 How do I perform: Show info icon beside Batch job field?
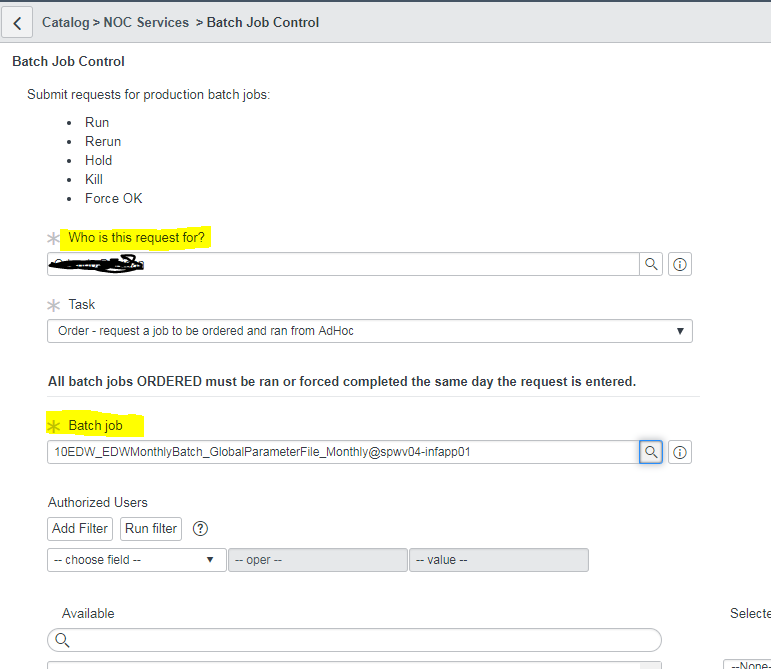coord(680,452)
